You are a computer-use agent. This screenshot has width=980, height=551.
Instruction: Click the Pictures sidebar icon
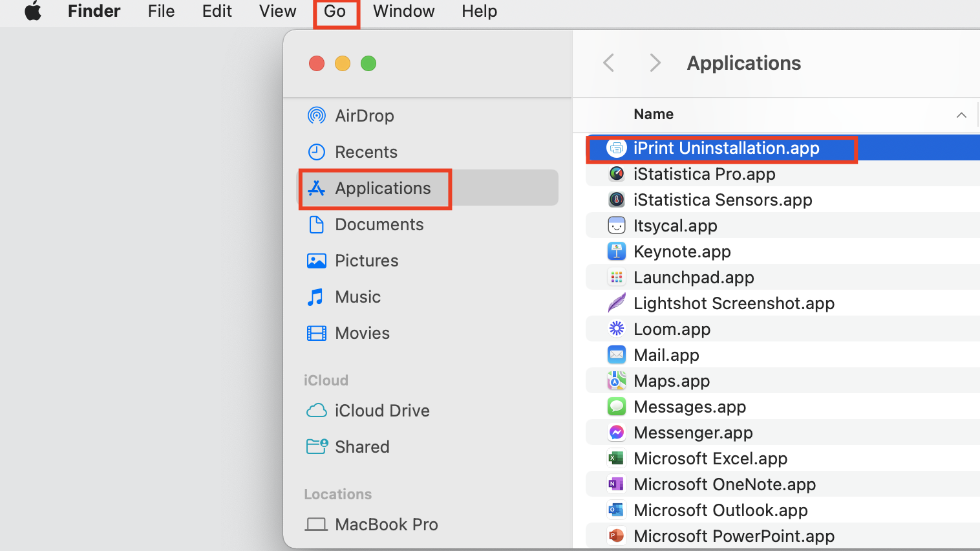(x=316, y=261)
